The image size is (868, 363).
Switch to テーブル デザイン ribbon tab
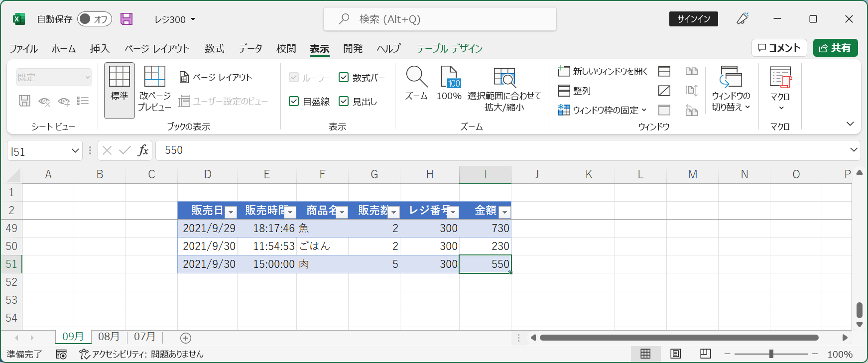(450, 48)
